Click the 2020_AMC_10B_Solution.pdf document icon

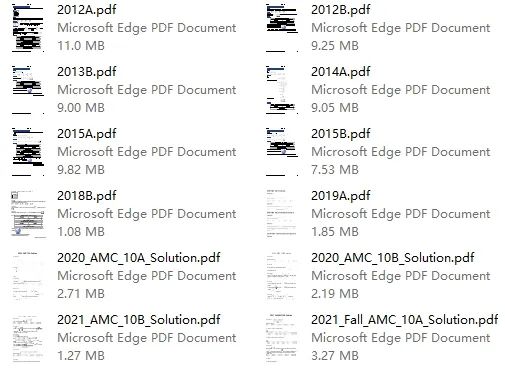pyautogui.click(x=282, y=276)
